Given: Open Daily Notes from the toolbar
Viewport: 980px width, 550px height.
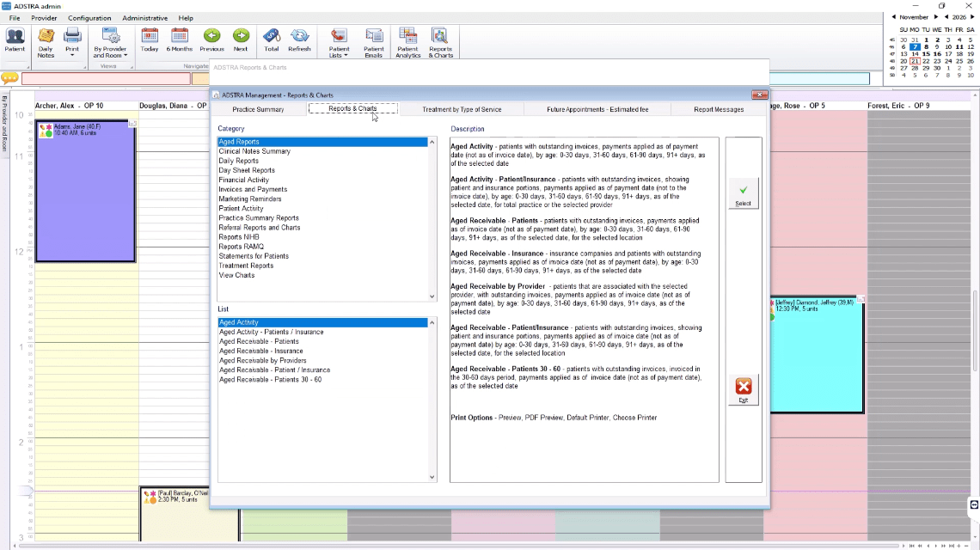Looking at the screenshot, I should click(x=46, y=42).
